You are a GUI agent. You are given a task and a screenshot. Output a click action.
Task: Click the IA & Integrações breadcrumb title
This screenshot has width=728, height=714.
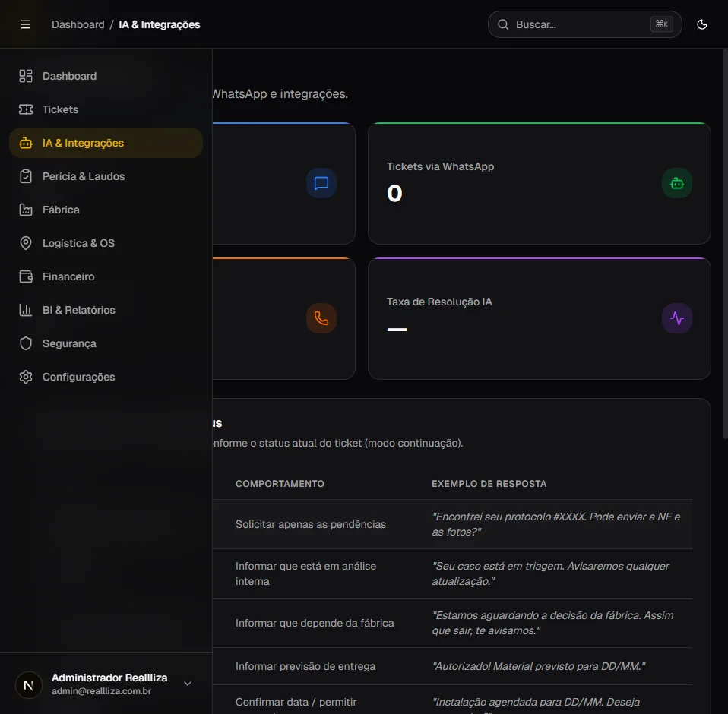160,24
